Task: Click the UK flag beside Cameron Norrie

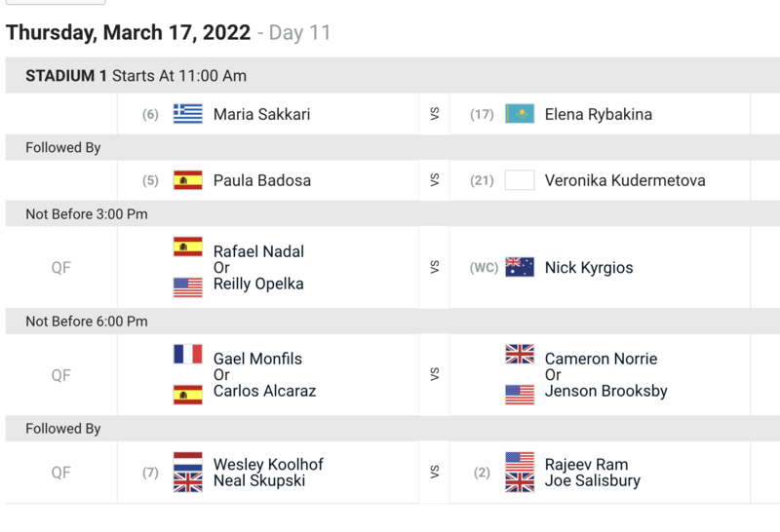Action: (520, 355)
